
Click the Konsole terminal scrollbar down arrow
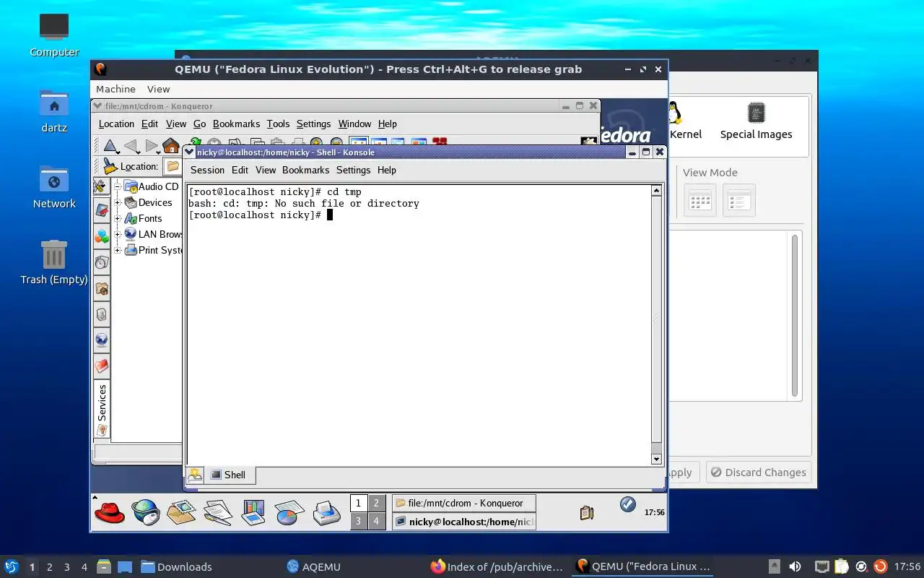coord(656,459)
